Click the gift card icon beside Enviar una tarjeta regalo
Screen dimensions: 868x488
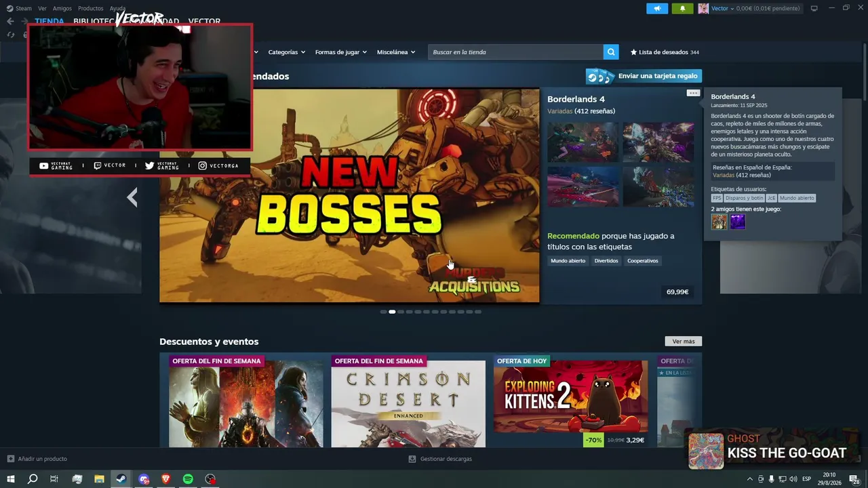pyautogui.click(x=600, y=76)
